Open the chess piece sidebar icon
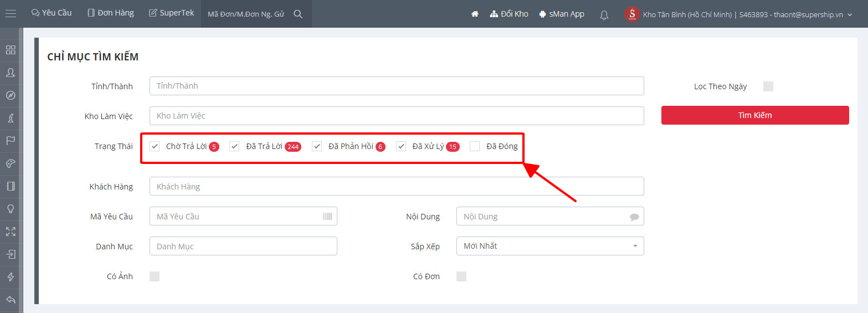Image resolution: width=868 pixels, height=313 pixels. 11,118
